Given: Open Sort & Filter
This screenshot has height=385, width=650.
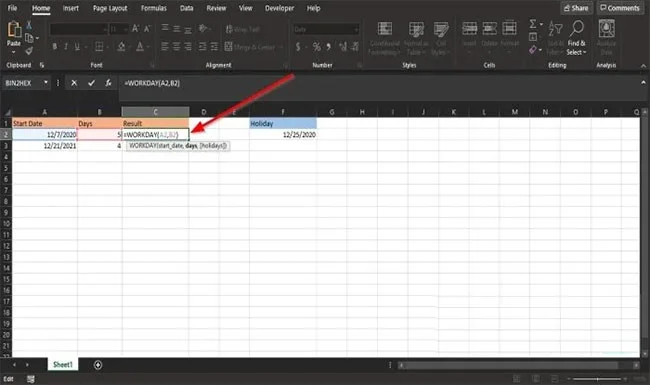Looking at the screenshot, I should pos(555,37).
